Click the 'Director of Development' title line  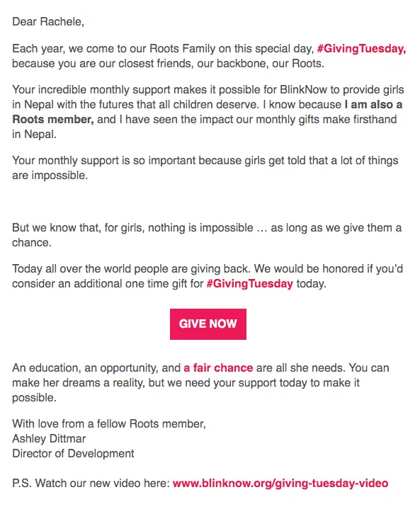(73, 454)
